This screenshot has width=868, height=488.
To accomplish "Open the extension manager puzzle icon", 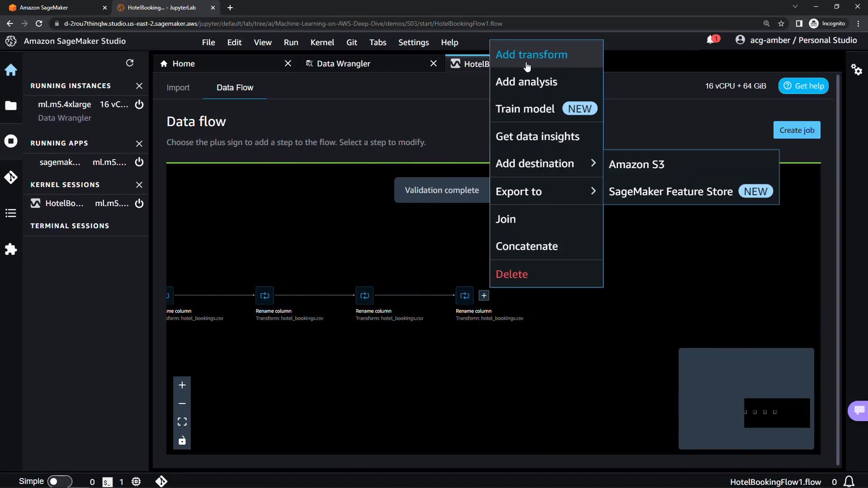I will click(11, 249).
